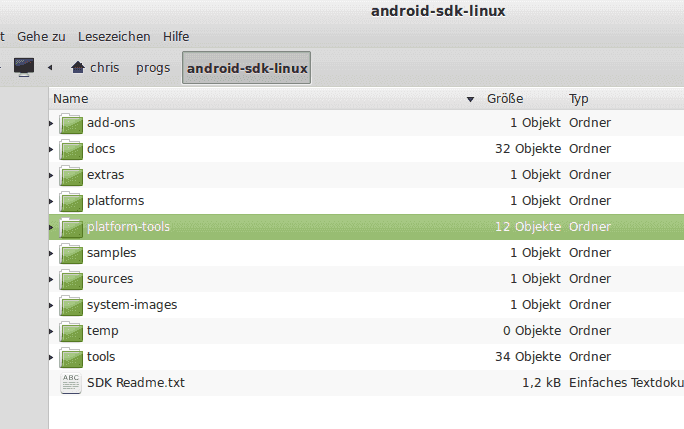Open the Lesezeichen menu
Viewport: 684px width, 429px height.
[114, 37]
